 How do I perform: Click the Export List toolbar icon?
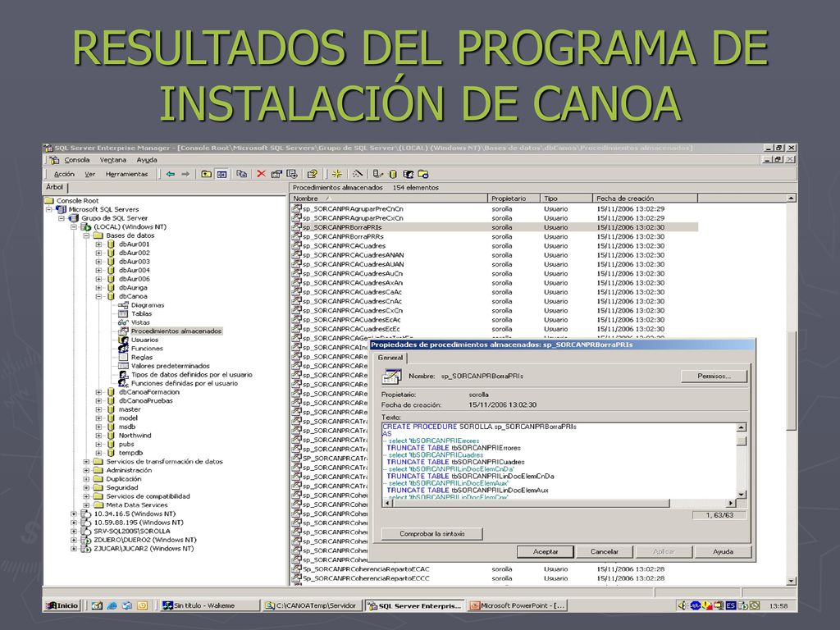point(292,174)
